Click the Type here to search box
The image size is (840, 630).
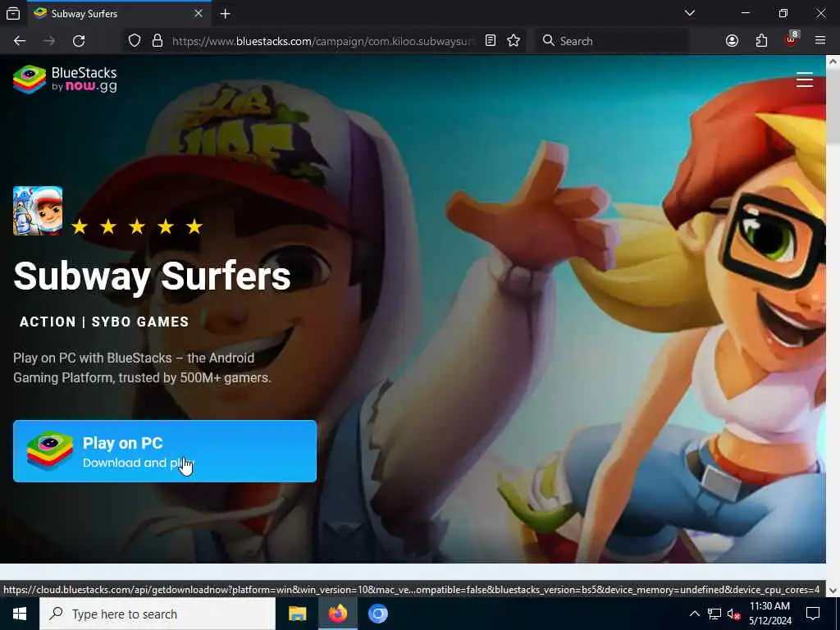click(157, 614)
